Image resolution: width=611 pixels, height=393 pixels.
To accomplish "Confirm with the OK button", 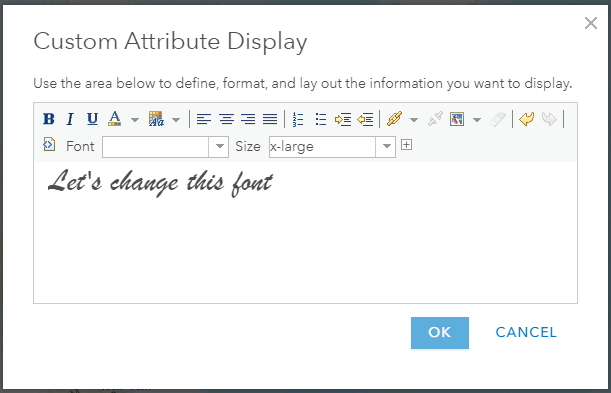I will [440, 333].
